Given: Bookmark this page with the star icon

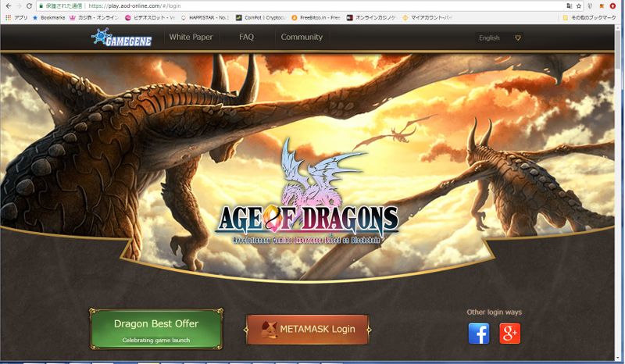Looking at the screenshot, I should [578, 5].
